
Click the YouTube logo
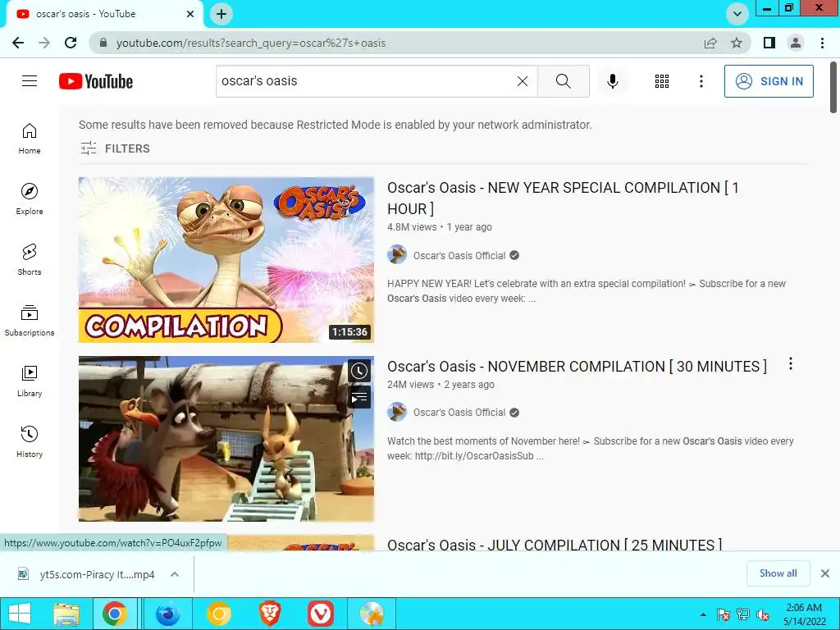click(96, 81)
